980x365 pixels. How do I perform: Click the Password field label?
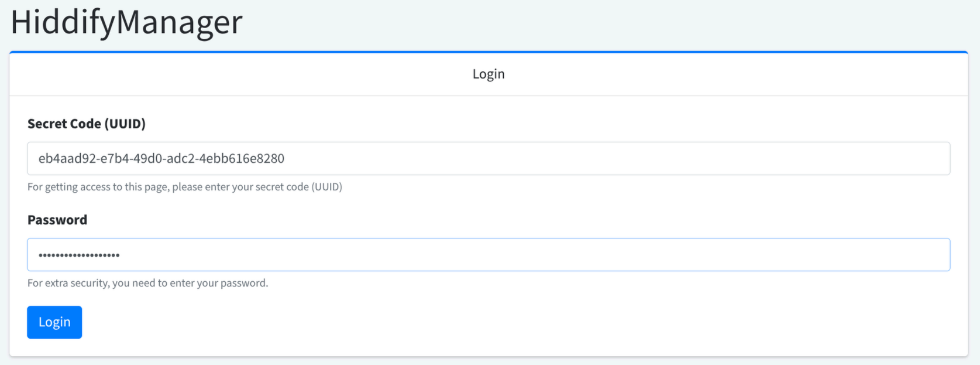click(57, 220)
